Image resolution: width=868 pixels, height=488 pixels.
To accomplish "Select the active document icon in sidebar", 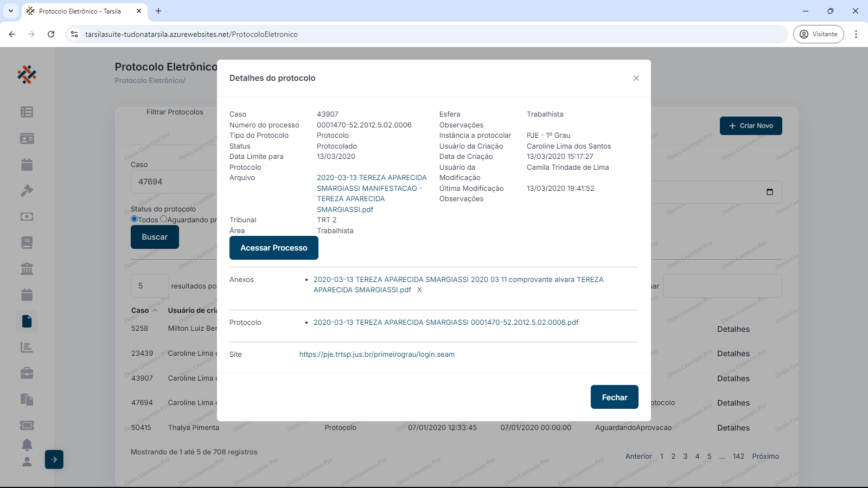I will [27, 321].
